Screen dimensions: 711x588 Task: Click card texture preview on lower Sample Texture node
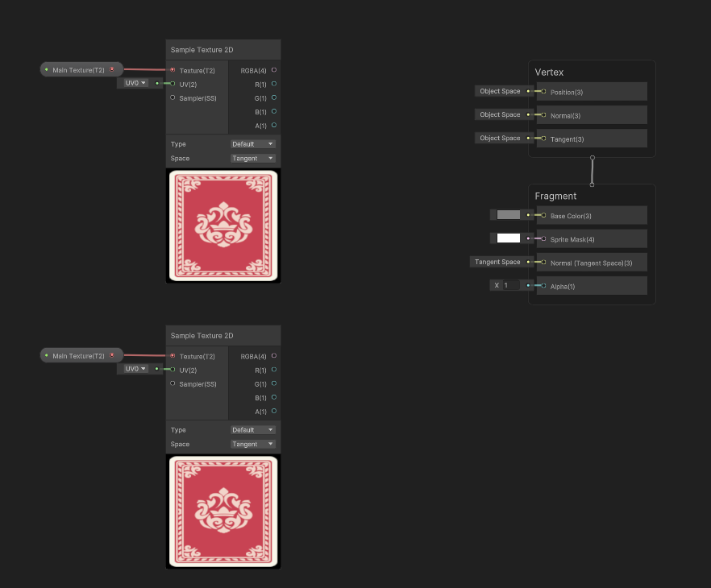point(223,511)
